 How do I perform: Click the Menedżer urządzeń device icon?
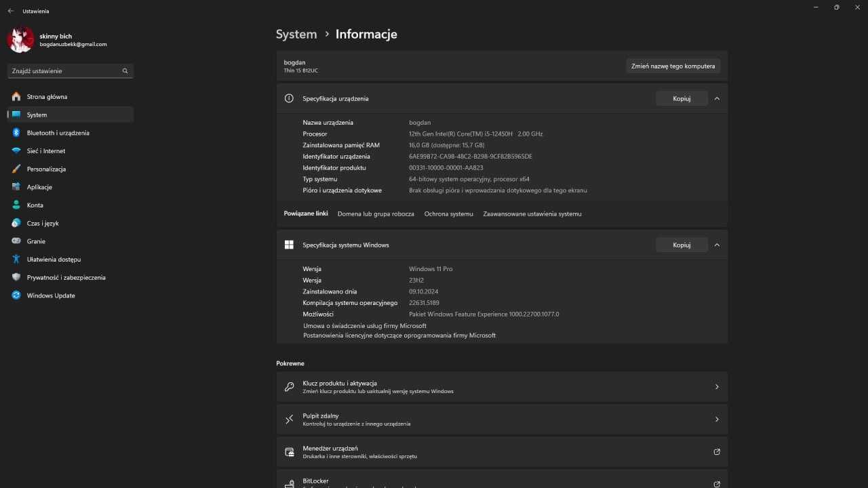289,451
